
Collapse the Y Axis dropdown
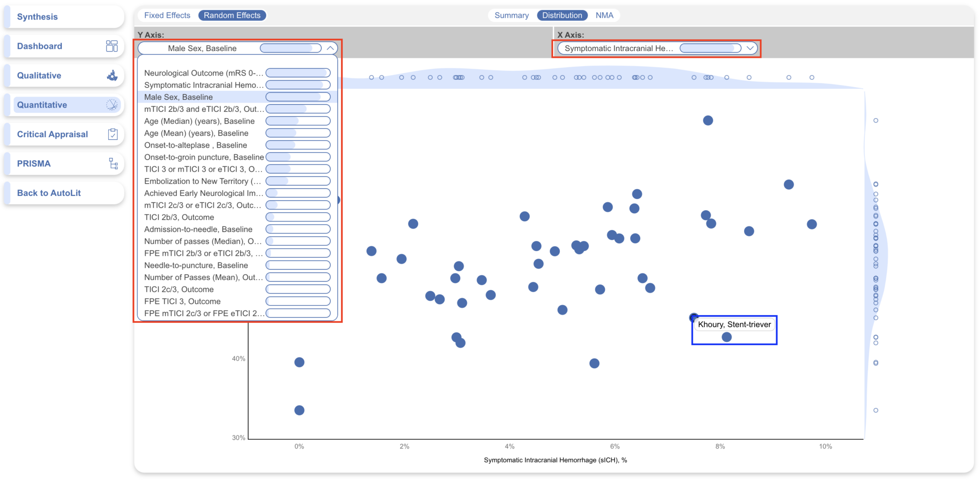329,48
